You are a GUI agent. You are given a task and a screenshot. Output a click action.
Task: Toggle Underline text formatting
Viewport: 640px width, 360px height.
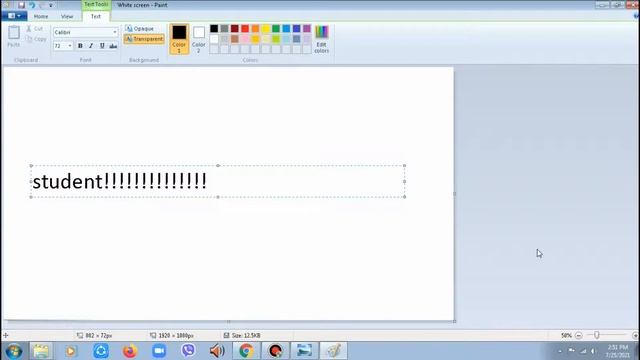[102, 46]
